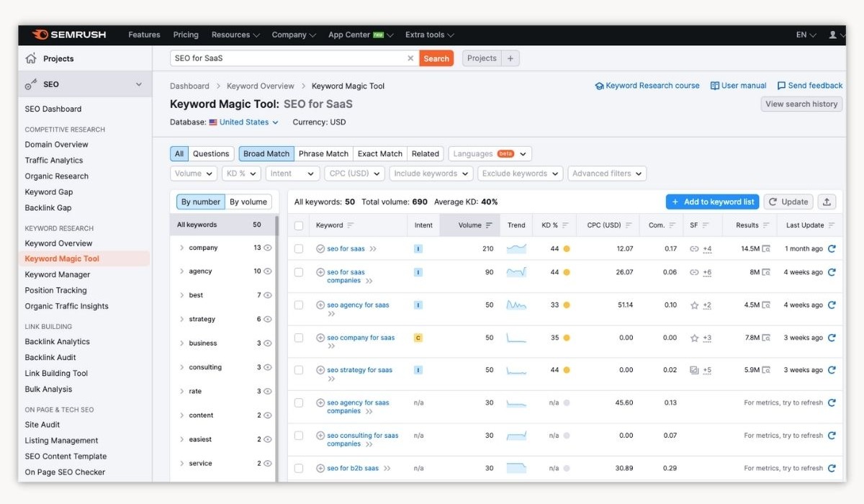Select the Phrase Match tab
This screenshot has width=864, height=504.
pos(323,153)
